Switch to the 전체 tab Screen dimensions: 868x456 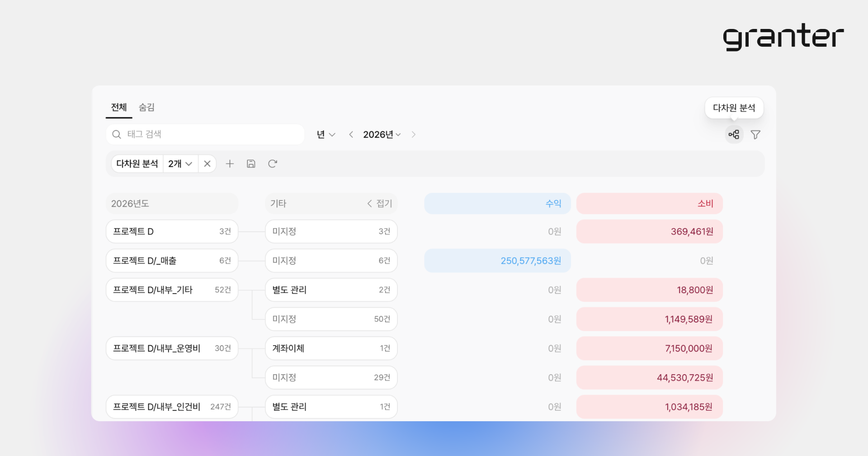(119, 107)
